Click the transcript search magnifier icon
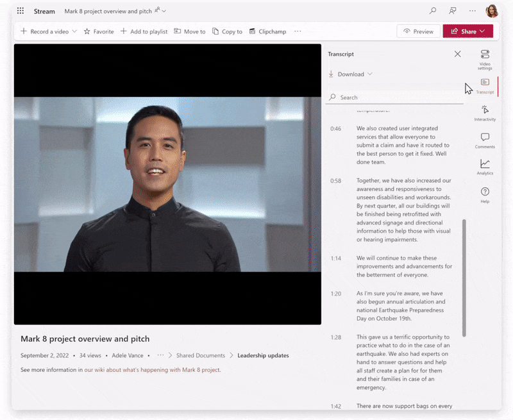This screenshot has height=420, width=513. 332,97
